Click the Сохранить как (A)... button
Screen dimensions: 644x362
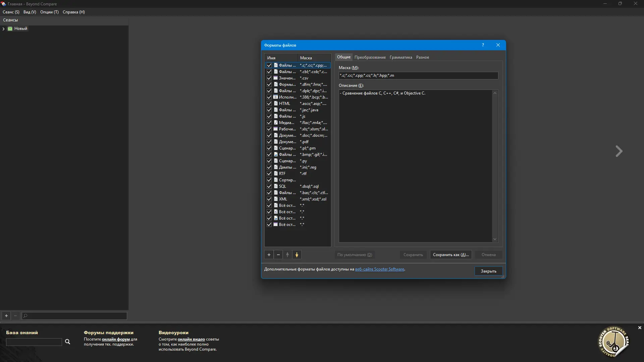point(451,255)
